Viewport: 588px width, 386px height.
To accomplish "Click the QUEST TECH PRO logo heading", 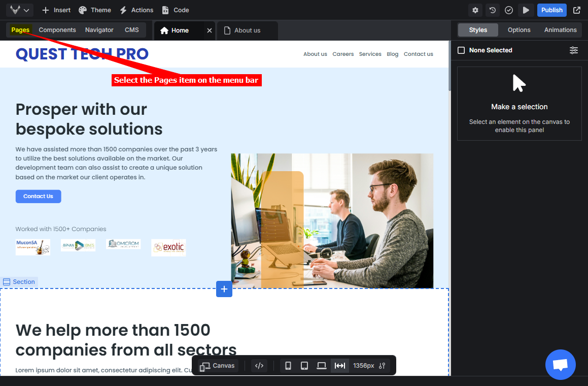I will (x=82, y=54).
